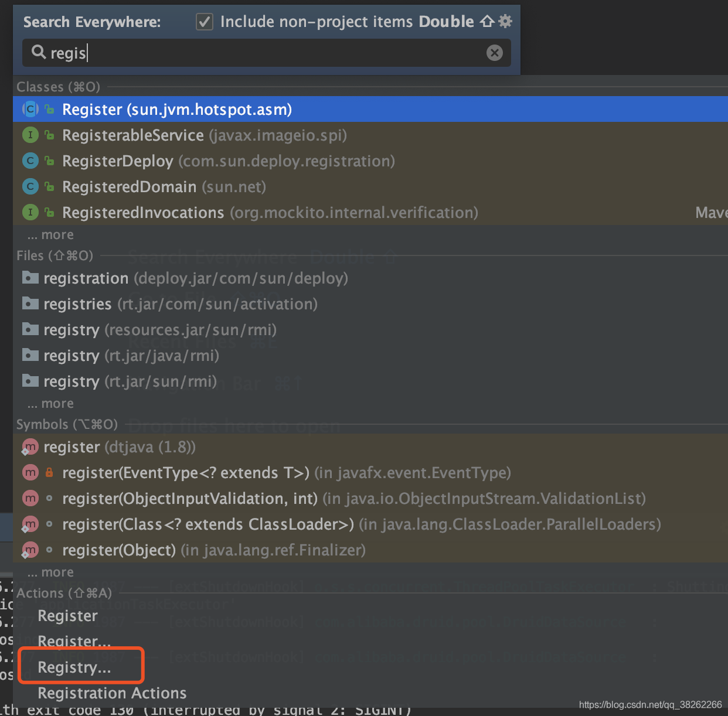Open the Registry... action

[74, 667]
